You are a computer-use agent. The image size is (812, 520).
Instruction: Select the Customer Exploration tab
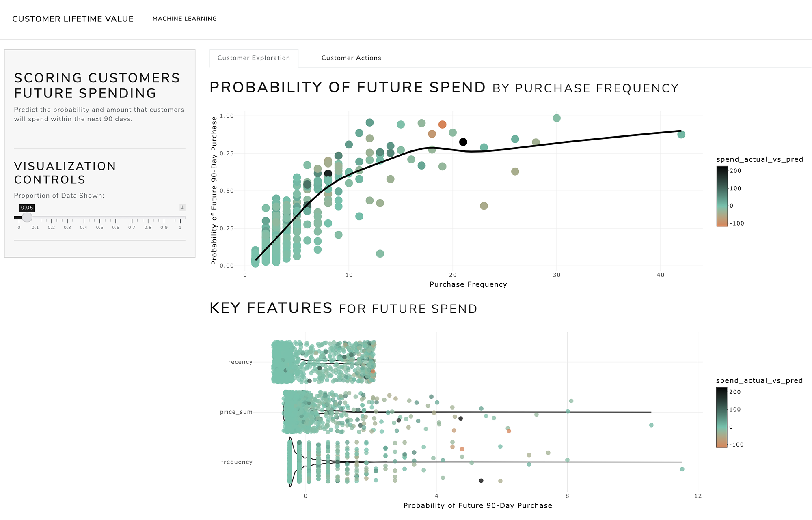pos(253,58)
